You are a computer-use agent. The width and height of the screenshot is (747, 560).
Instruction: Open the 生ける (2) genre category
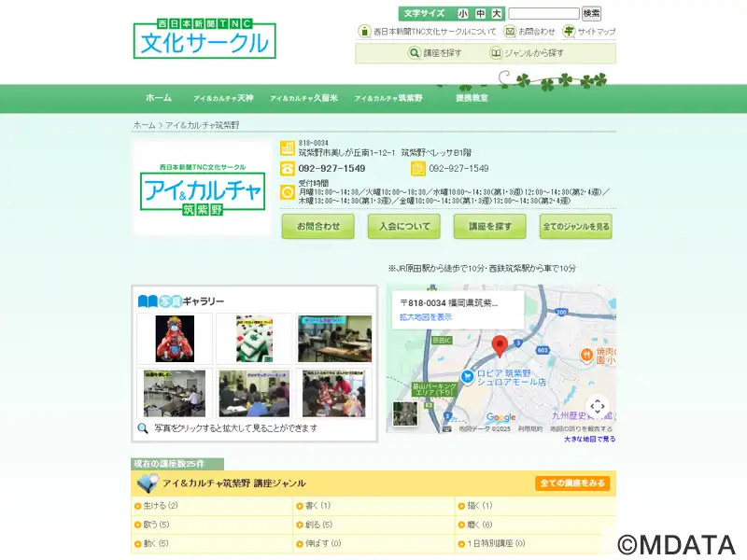160,506
